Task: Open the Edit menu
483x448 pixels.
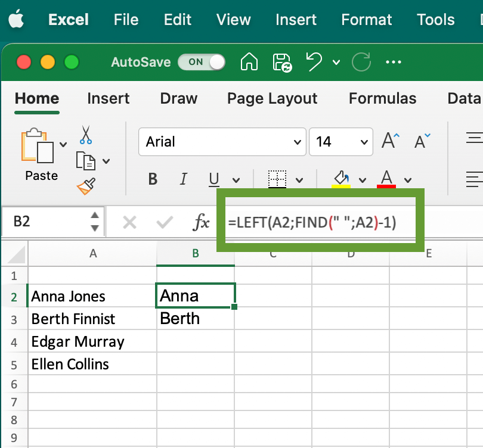Action: (178, 20)
